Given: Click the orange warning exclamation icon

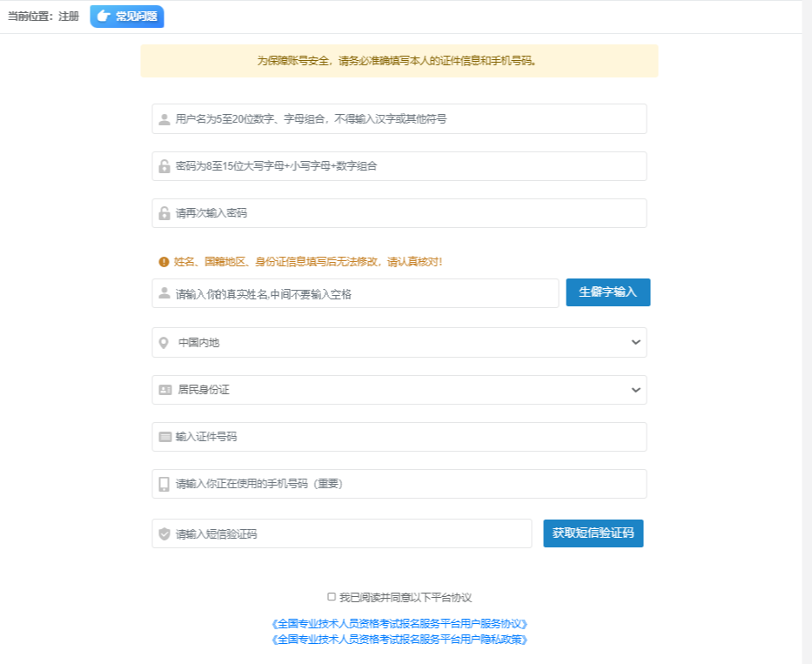Looking at the screenshot, I should click(x=164, y=262).
